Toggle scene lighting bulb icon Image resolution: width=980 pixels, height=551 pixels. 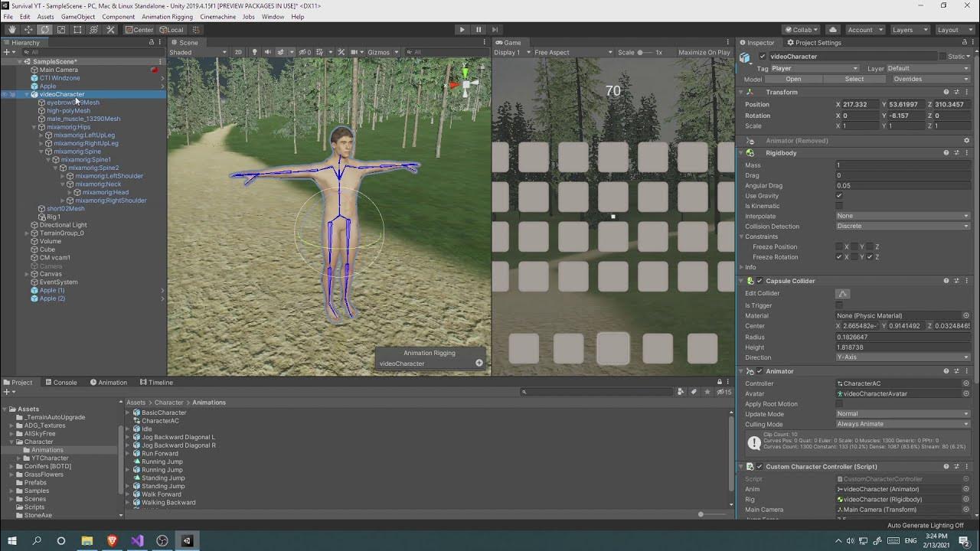[254, 52]
